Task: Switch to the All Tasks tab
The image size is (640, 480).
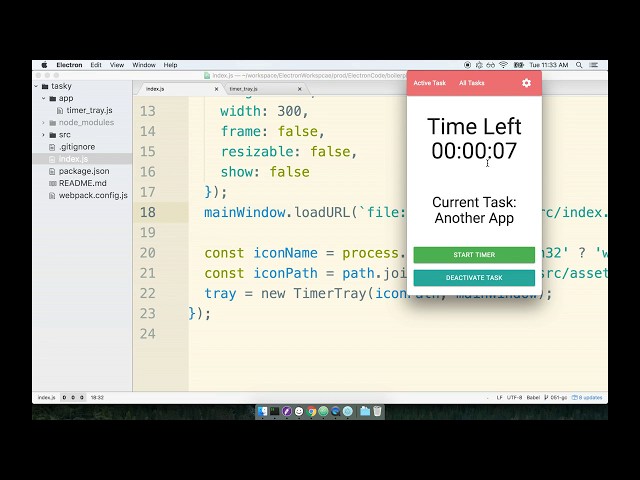Action: pyautogui.click(x=471, y=83)
